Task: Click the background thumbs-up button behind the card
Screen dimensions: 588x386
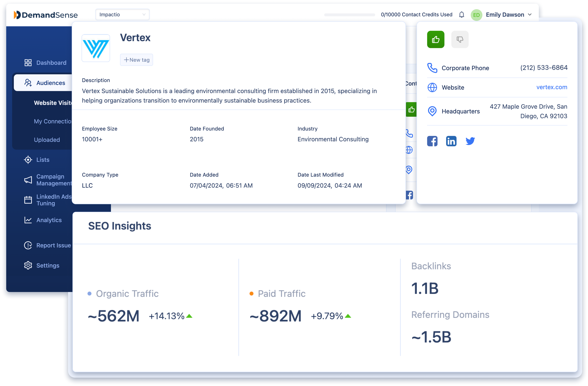Action: click(x=411, y=109)
